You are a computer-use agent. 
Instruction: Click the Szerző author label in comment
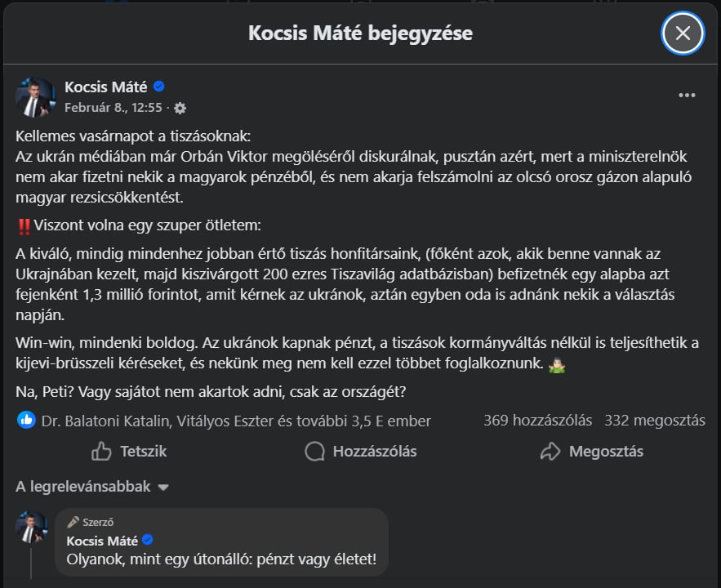tap(97, 522)
